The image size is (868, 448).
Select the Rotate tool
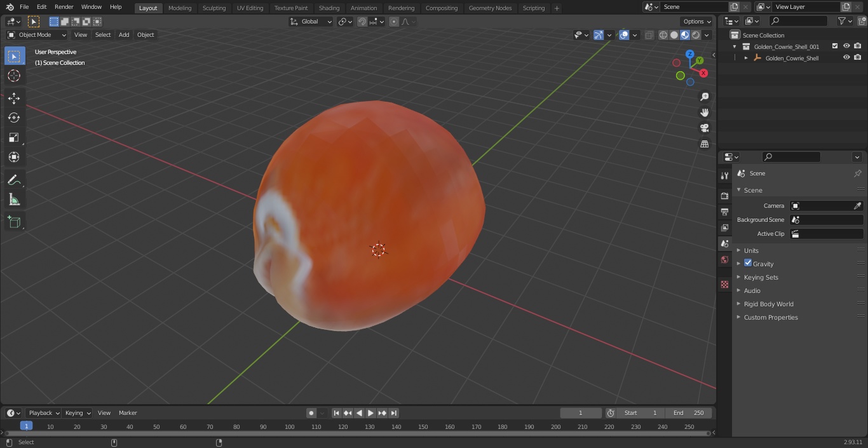[x=14, y=118]
